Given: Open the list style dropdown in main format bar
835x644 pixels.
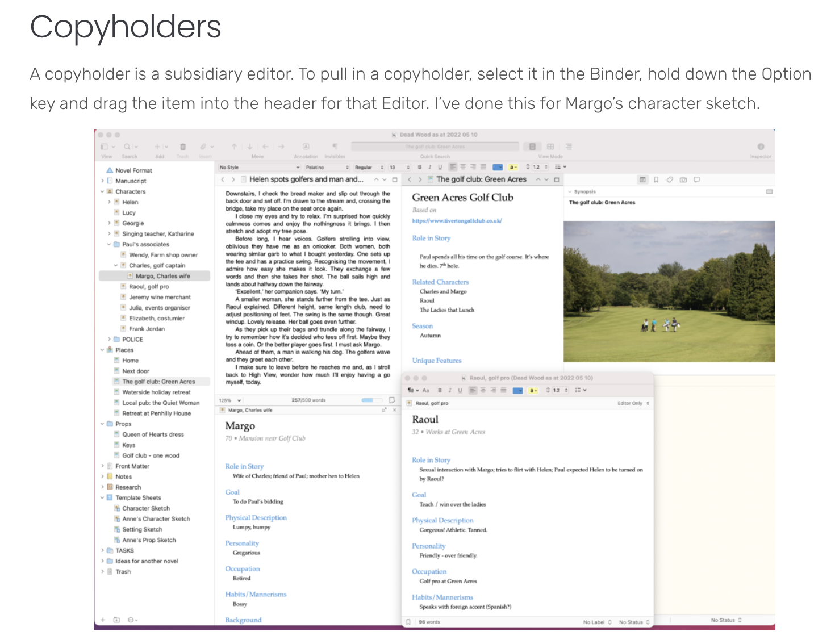Looking at the screenshot, I should pos(561,167).
